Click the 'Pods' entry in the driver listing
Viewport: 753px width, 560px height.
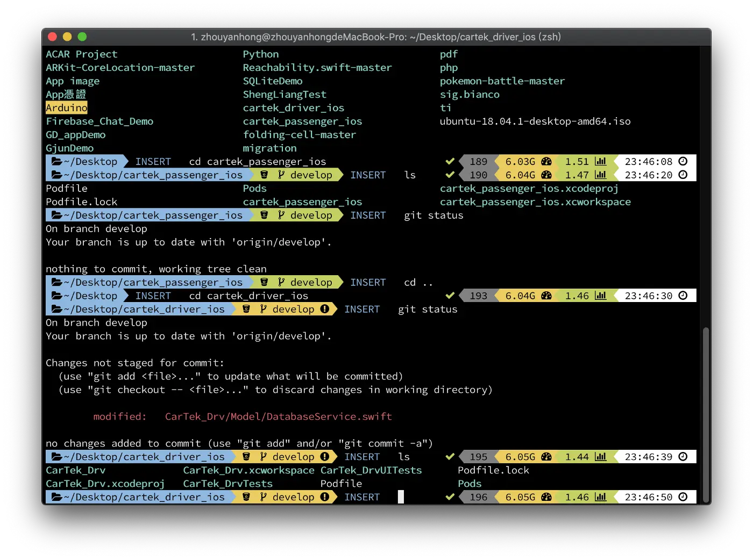[470, 484]
